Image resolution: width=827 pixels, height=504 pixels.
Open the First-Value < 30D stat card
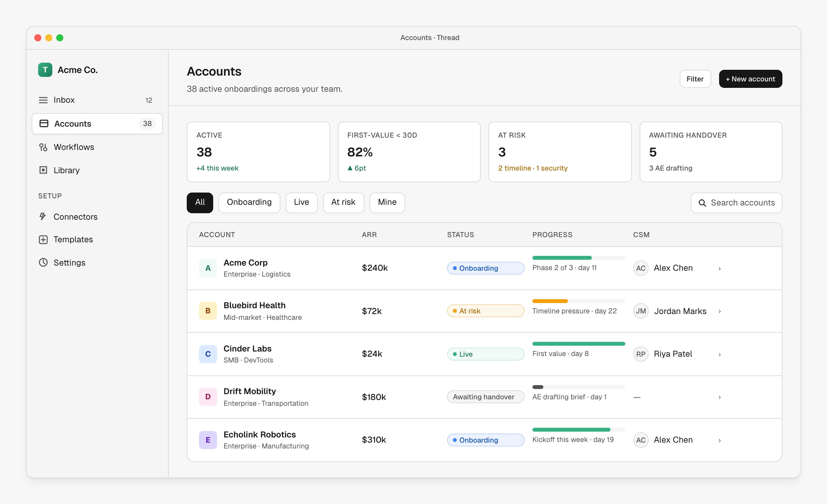[x=409, y=152]
